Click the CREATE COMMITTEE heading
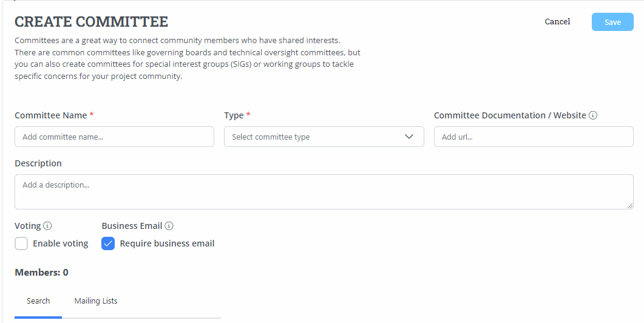Screen dimensions: 644x323 [91, 22]
